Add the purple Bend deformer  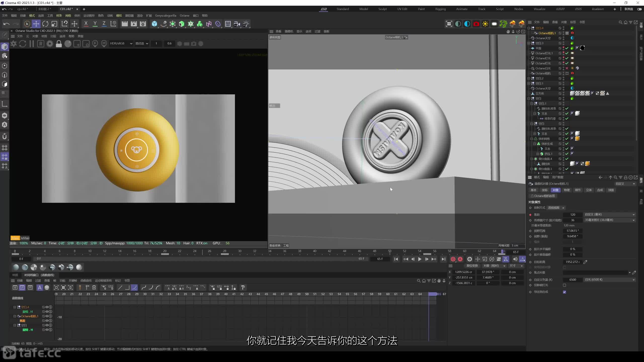click(x=218, y=24)
